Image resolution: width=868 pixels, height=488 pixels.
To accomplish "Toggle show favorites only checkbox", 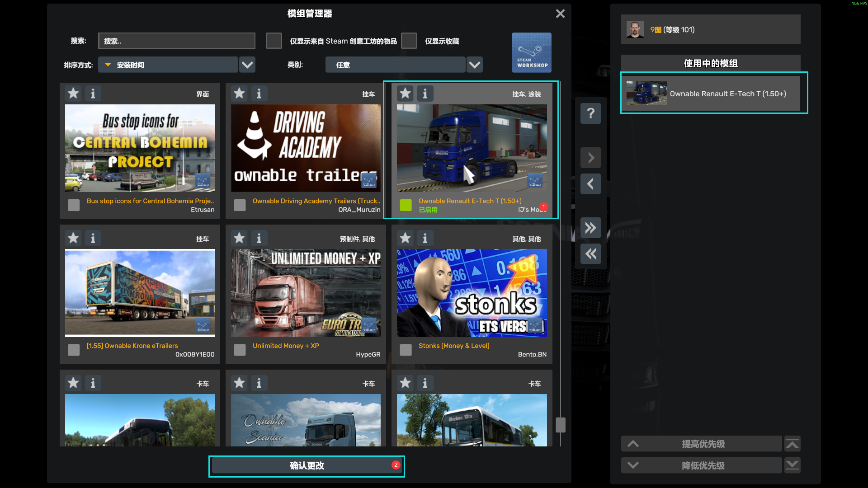I will pos(409,41).
